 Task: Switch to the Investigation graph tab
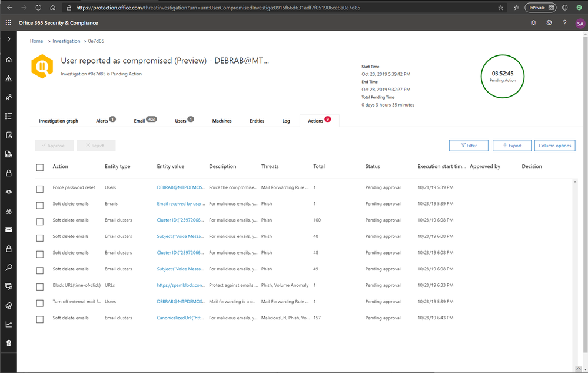[x=58, y=121]
